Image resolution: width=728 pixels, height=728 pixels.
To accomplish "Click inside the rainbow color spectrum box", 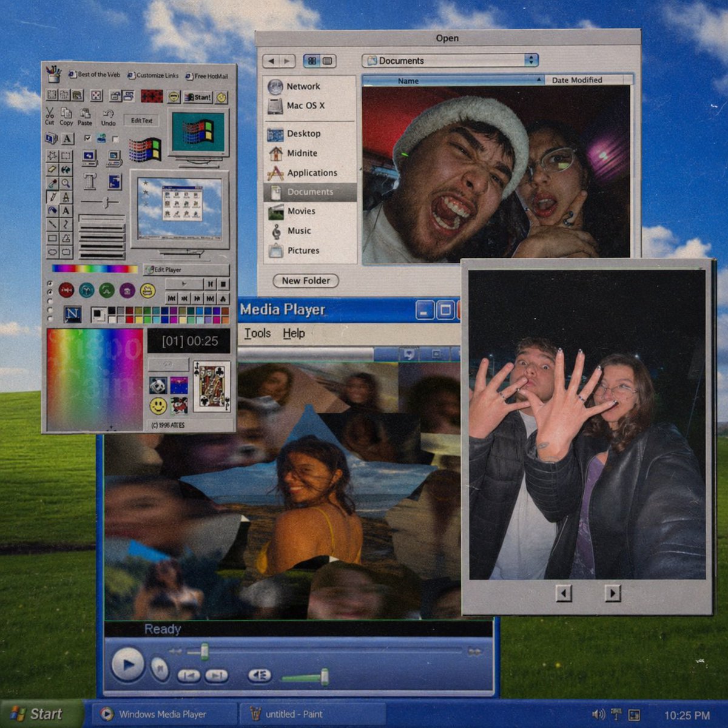I will (95, 379).
